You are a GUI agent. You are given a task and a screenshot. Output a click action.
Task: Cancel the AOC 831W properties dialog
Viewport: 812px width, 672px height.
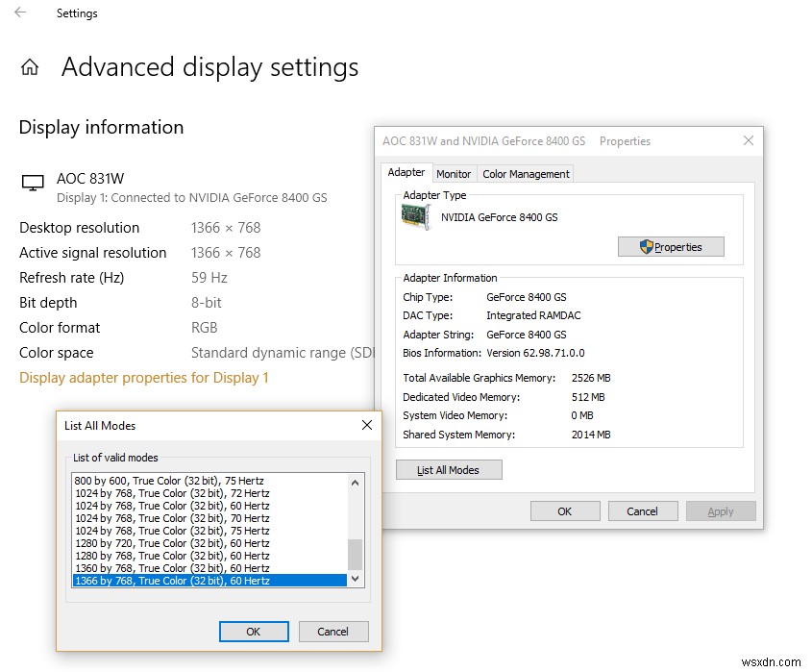tap(642, 510)
